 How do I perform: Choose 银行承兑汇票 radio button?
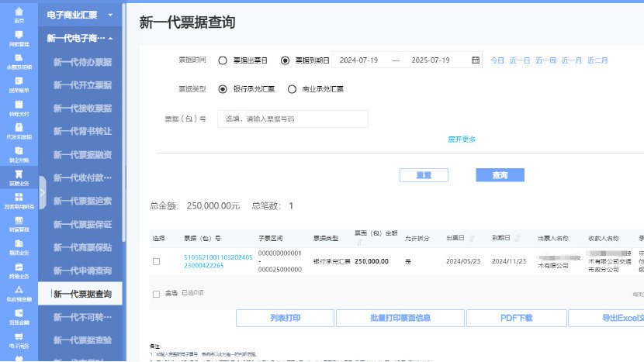tap(223, 89)
